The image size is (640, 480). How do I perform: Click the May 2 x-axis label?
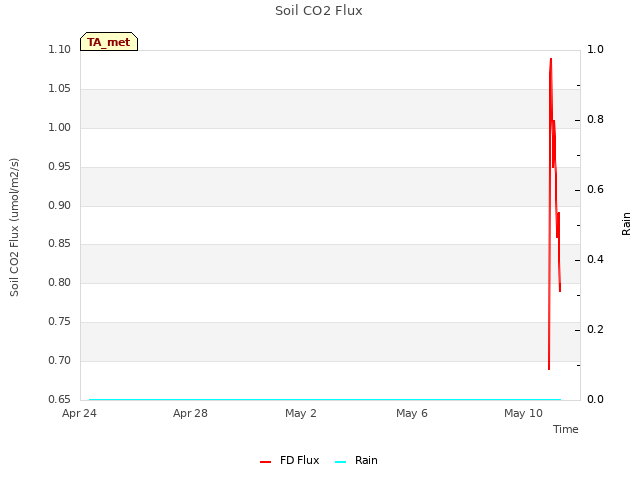(301, 413)
